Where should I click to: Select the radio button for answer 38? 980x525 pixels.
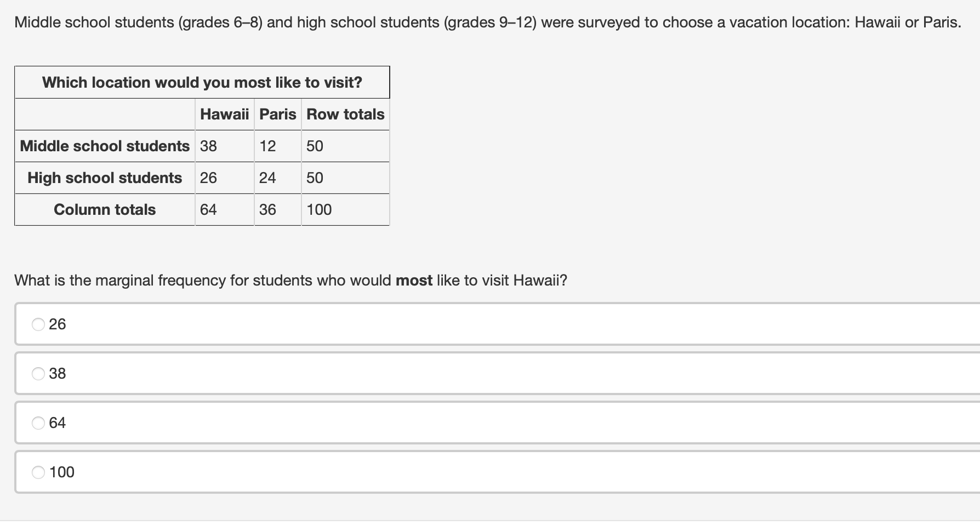coord(37,374)
